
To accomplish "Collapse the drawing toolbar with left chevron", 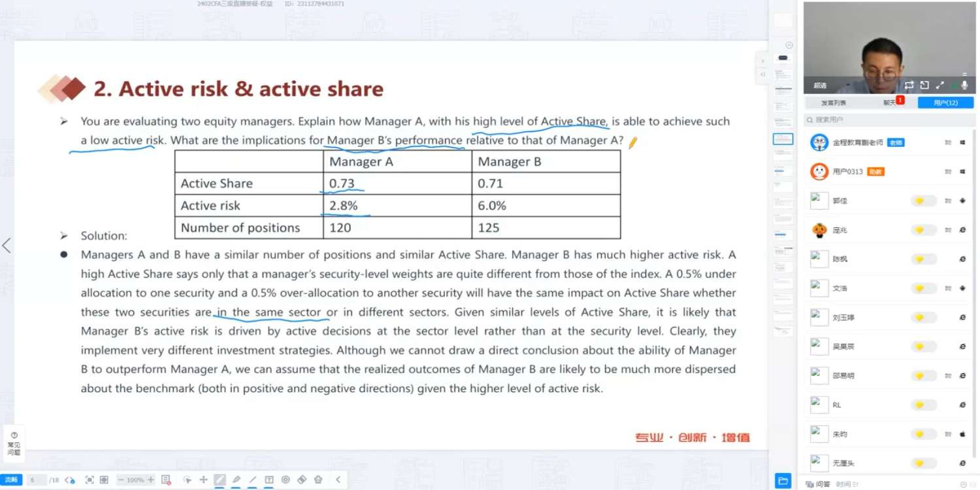I will [x=338, y=480].
